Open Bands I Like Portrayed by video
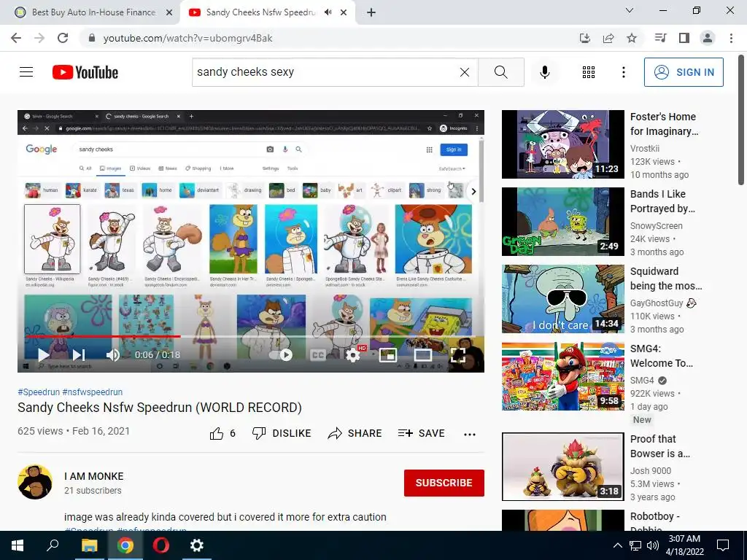This screenshot has width=747, height=560. (563, 222)
